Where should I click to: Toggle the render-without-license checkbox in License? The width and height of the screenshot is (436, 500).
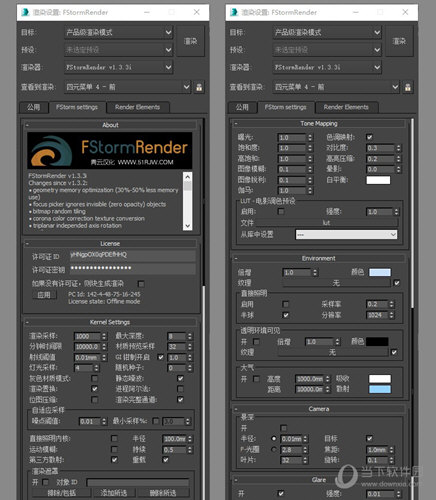(141, 284)
